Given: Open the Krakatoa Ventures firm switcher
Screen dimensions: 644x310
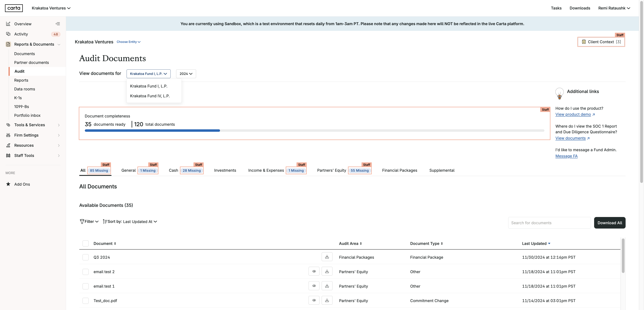Looking at the screenshot, I should (x=51, y=8).
